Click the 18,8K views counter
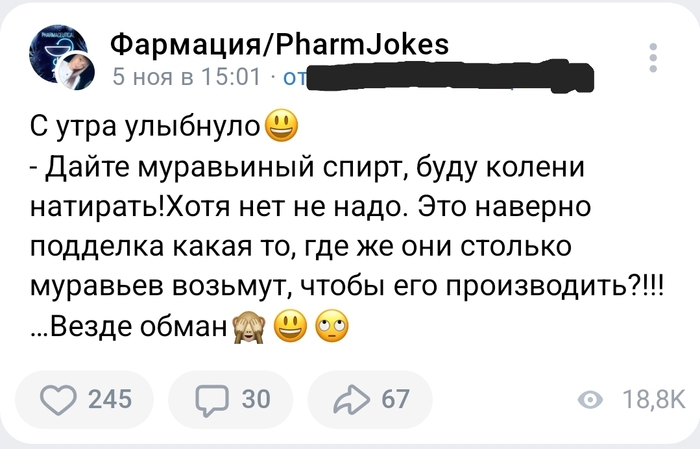The image size is (700, 449). pos(654,400)
